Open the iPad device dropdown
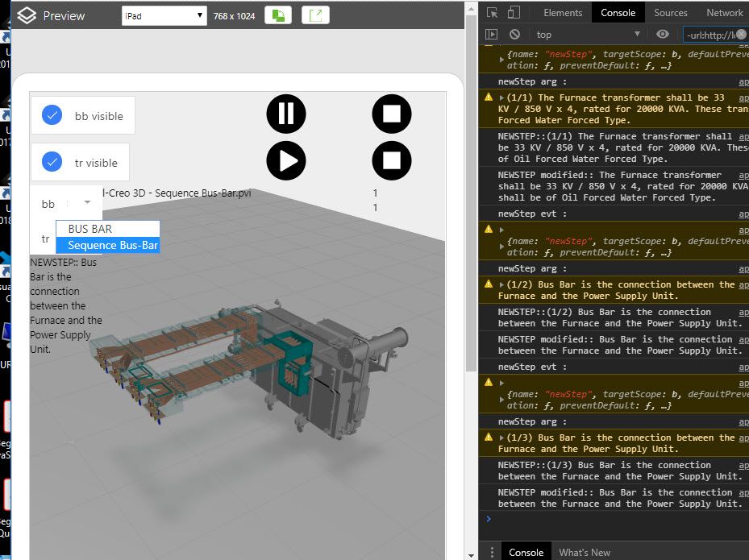The image size is (749, 560). [x=164, y=15]
